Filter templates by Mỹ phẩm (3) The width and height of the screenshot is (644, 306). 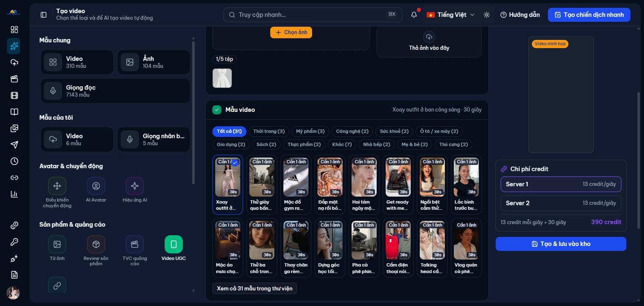pyautogui.click(x=310, y=131)
